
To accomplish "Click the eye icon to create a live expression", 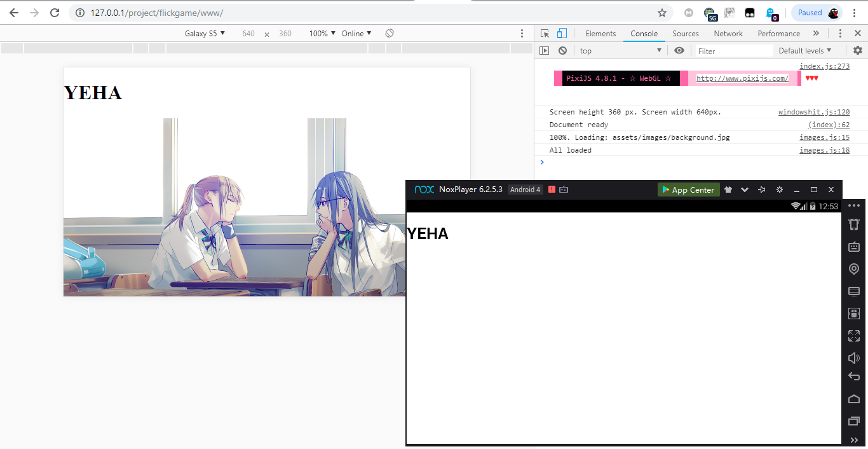I will 679,51.
